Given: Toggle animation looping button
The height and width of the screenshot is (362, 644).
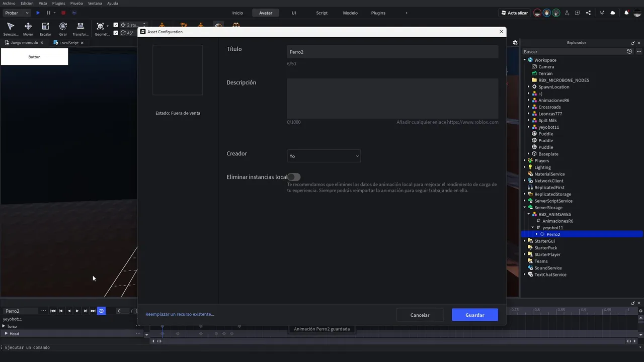Looking at the screenshot, I should pos(101,311).
